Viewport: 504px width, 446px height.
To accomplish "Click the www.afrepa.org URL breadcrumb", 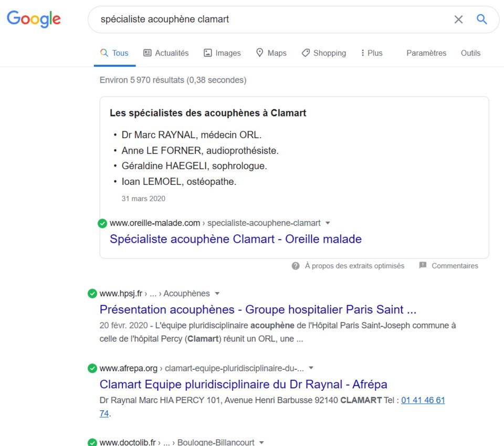I will (202, 368).
